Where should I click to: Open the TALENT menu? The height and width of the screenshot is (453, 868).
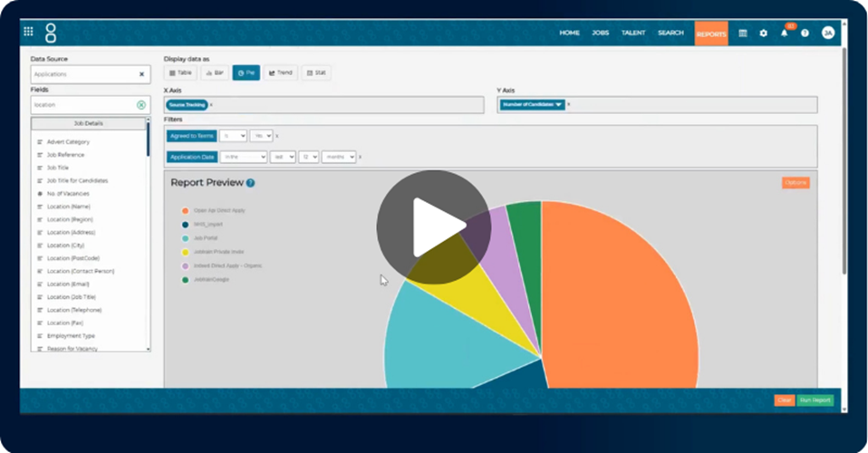pyautogui.click(x=633, y=33)
